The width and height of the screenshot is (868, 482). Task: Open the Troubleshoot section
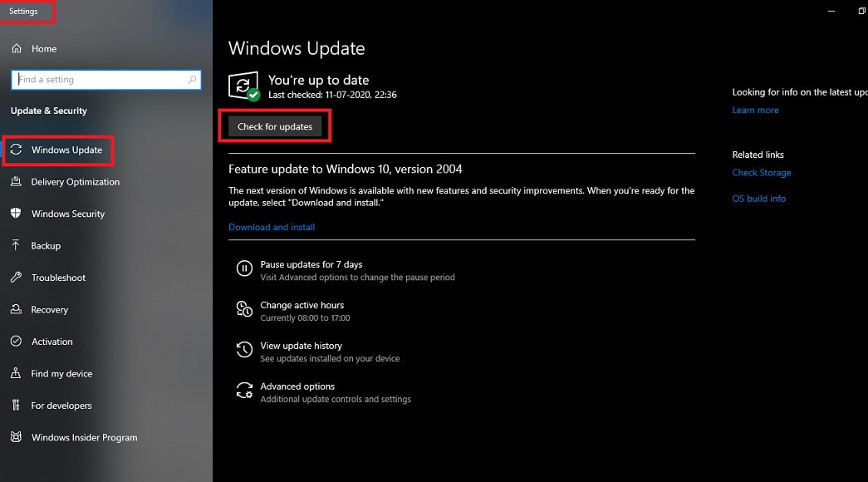59,278
